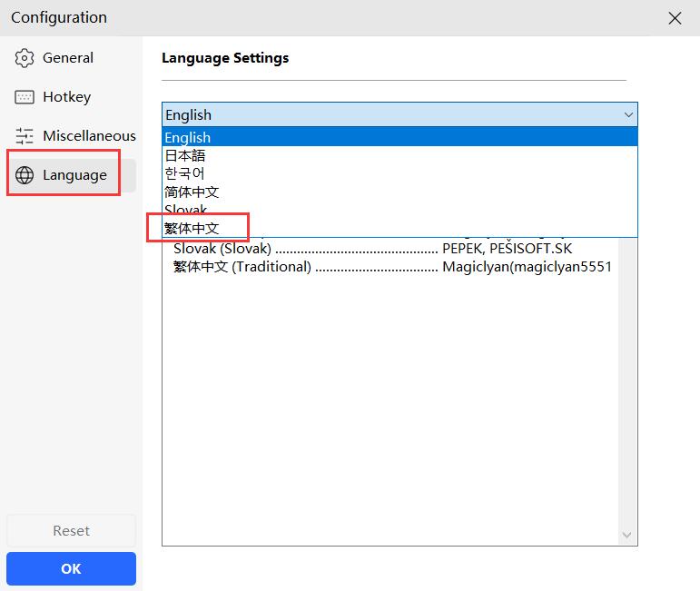Click the Language globe icon
Viewport: 700px width, 591px height.
pos(25,175)
